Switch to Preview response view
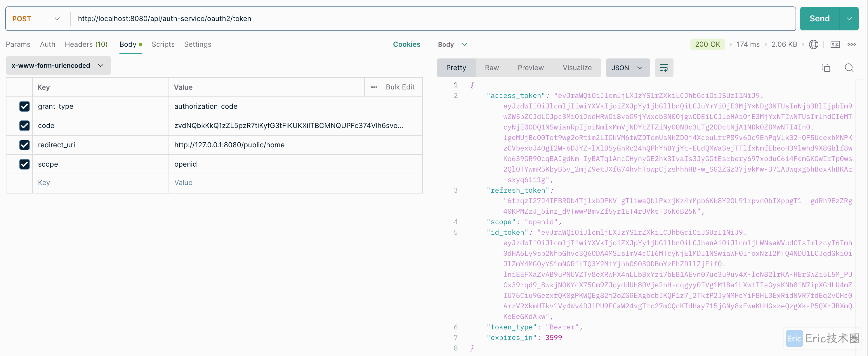This screenshot has width=868, height=356. pyautogui.click(x=530, y=68)
